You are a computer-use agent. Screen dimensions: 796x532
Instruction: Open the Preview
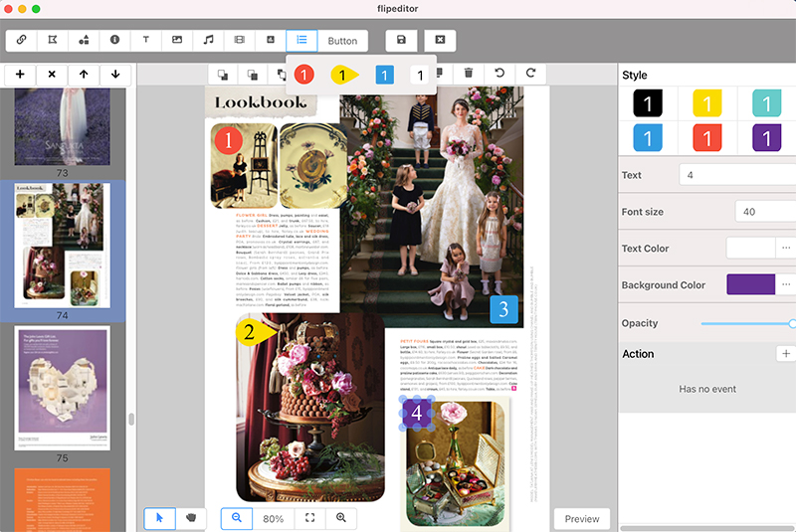[582, 519]
